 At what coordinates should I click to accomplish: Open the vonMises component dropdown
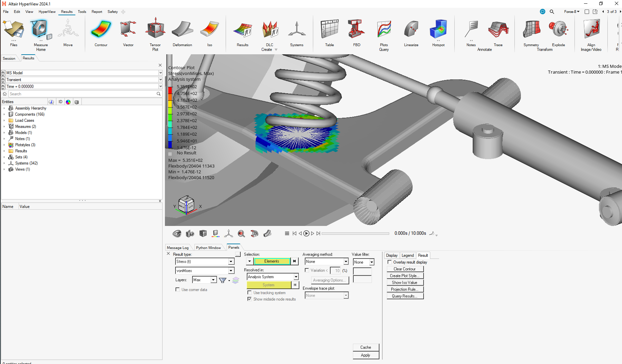tap(231, 271)
